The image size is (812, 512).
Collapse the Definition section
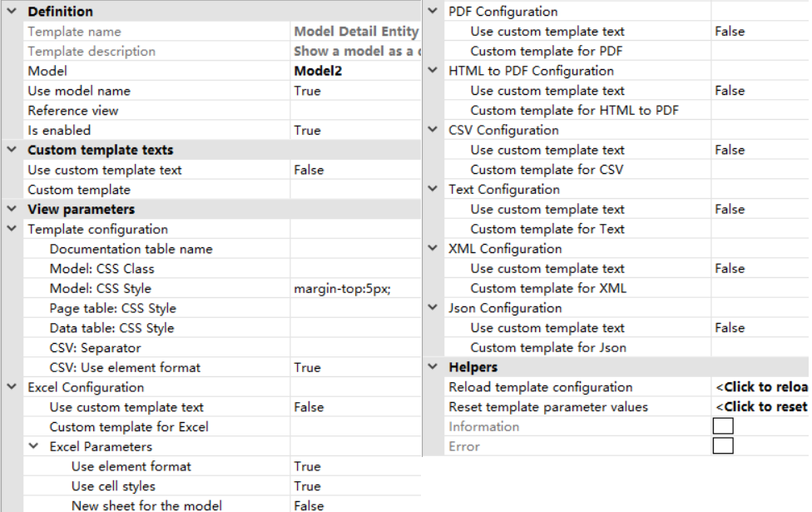tap(12, 11)
